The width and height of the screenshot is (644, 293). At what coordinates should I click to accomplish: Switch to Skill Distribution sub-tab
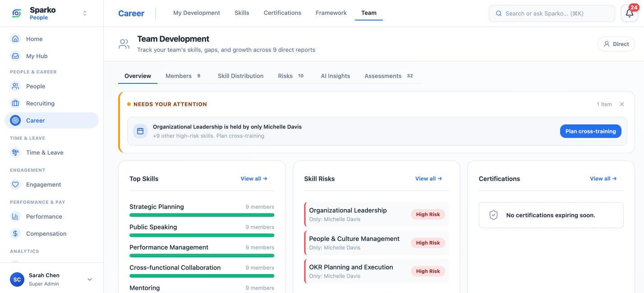coord(240,76)
